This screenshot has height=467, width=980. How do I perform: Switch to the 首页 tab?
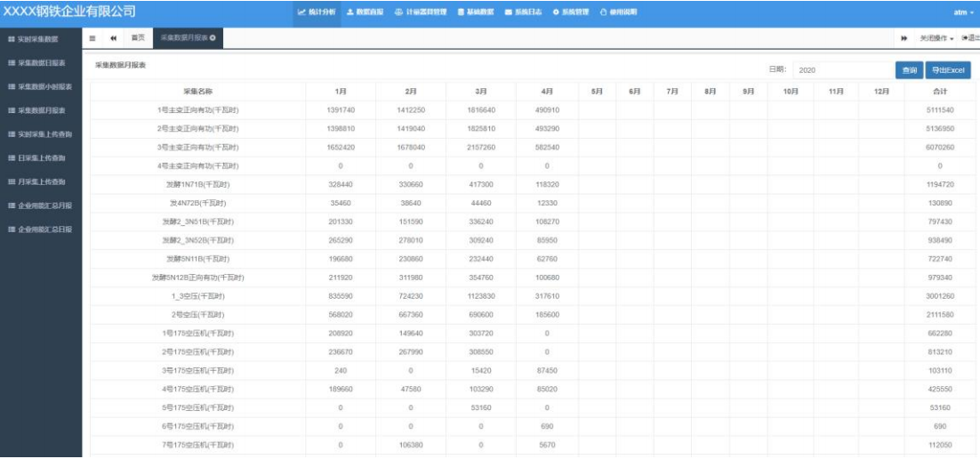pyautogui.click(x=138, y=39)
